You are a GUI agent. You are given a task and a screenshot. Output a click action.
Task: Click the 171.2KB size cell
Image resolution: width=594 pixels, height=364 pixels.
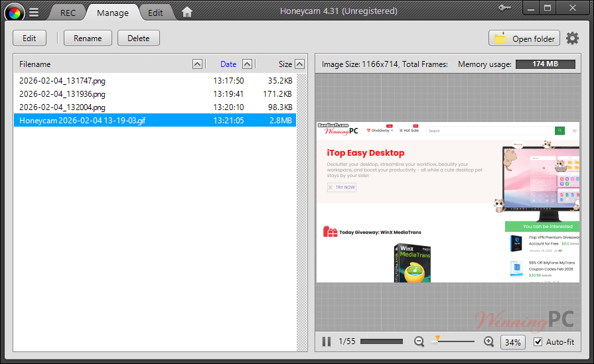[x=277, y=94]
